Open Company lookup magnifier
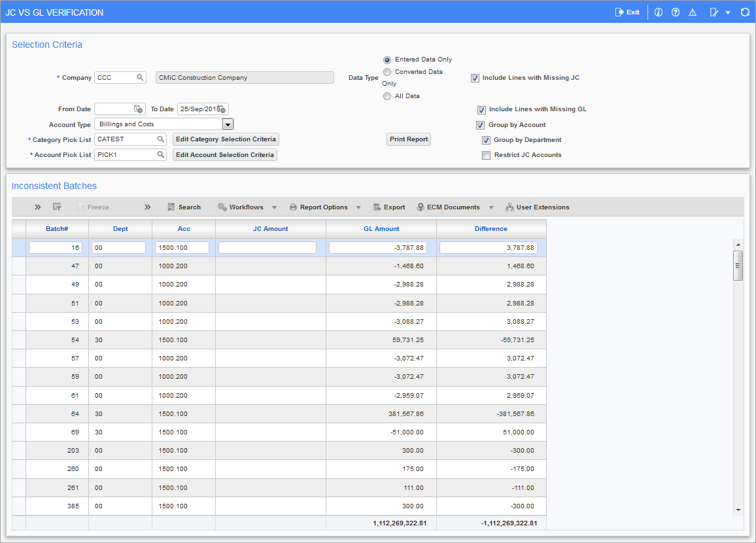Screen dimensions: 756x543 (140, 77)
